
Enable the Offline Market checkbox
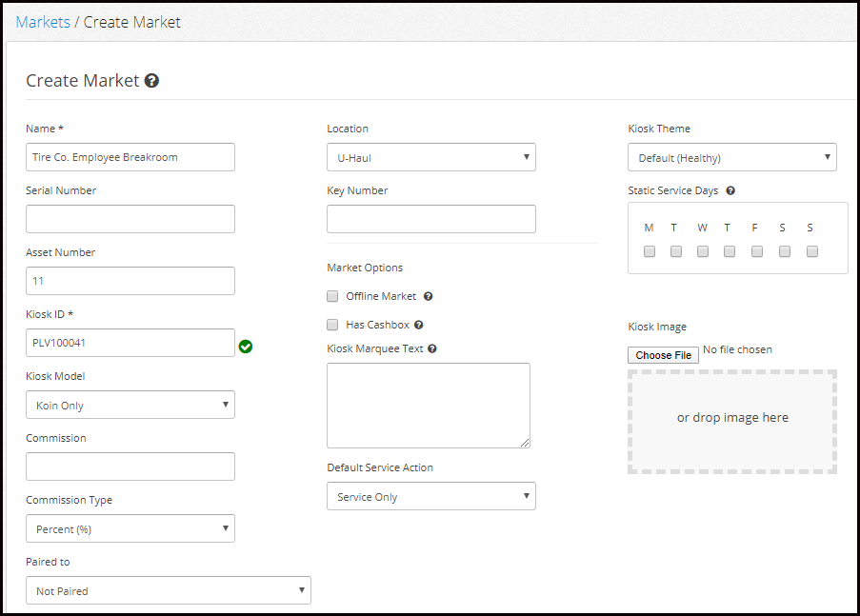[332, 296]
